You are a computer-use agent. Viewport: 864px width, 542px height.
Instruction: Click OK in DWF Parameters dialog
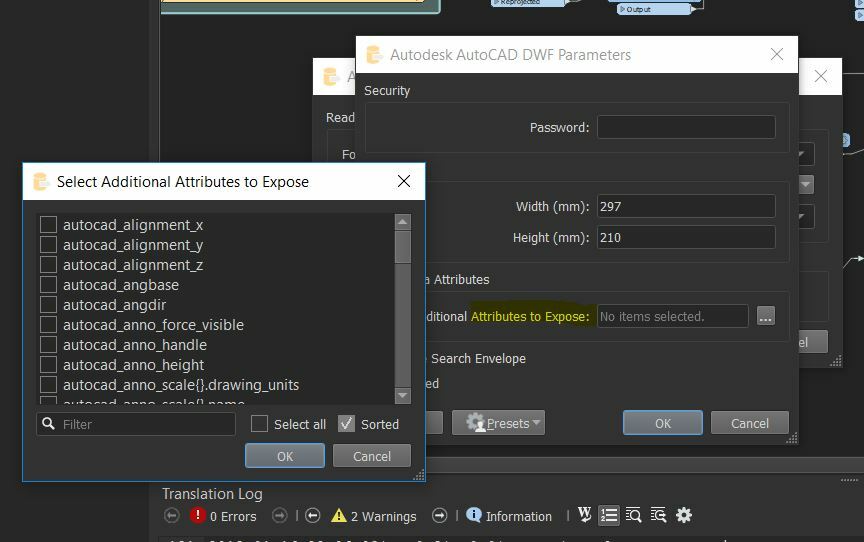(663, 423)
